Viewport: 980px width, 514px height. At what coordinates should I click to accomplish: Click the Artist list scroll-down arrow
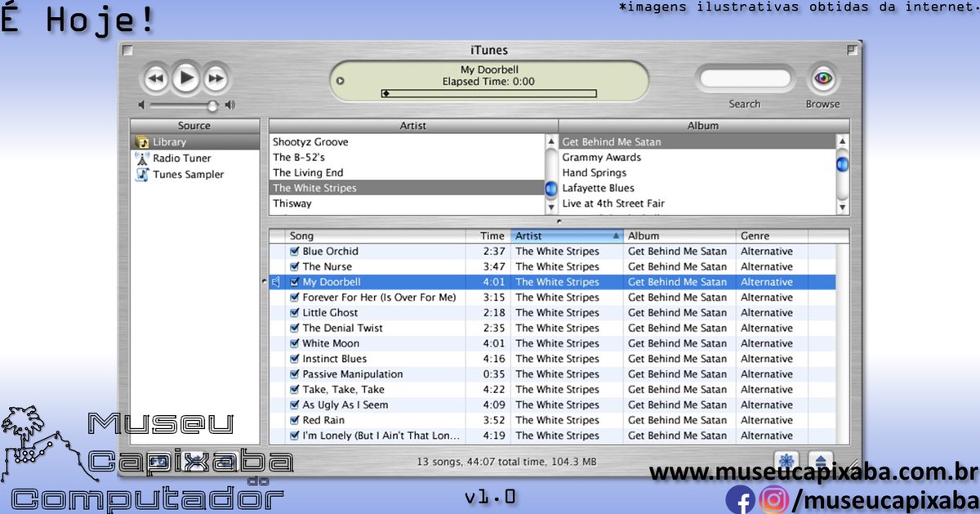[550, 208]
